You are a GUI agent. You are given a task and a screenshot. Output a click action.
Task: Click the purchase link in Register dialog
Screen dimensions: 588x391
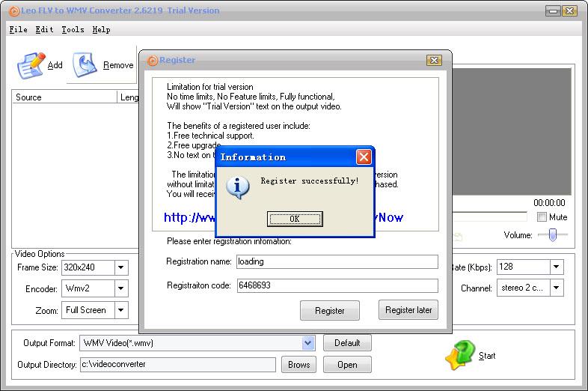[x=284, y=217]
